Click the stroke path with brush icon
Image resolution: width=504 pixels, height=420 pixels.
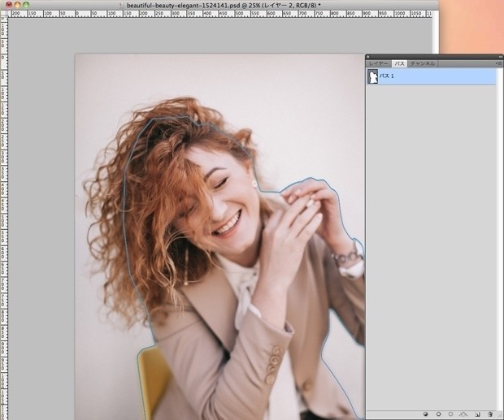click(x=438, y=414)
